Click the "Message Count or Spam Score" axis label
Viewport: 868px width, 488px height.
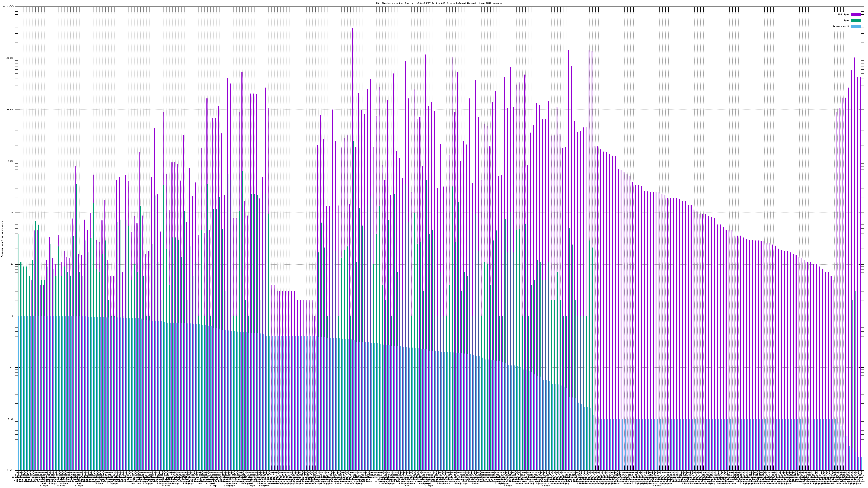pos(2,239)
